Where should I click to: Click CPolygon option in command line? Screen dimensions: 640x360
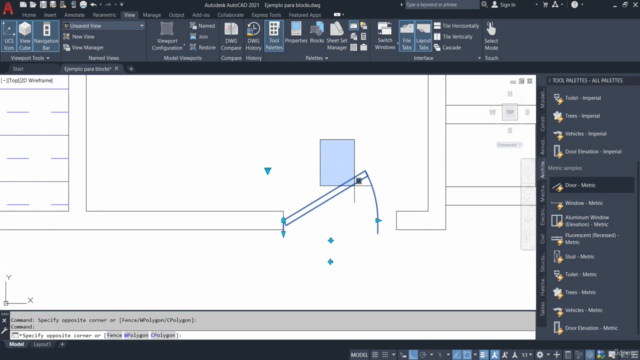point(163,335)
